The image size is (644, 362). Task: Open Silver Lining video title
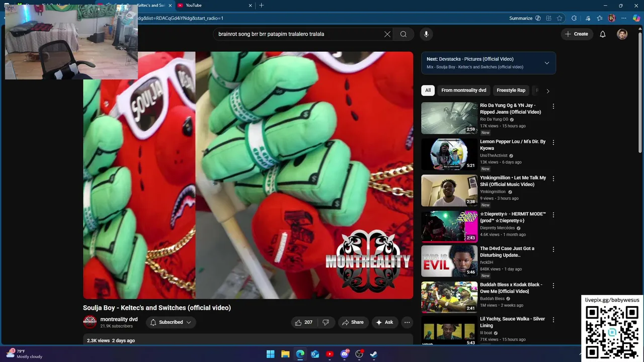click(x=512, y=322)
